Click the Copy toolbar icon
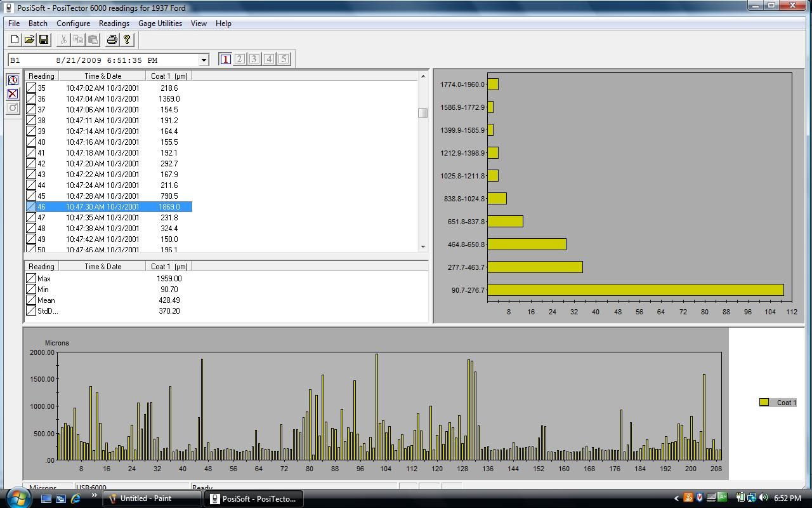 click(78, 39)
